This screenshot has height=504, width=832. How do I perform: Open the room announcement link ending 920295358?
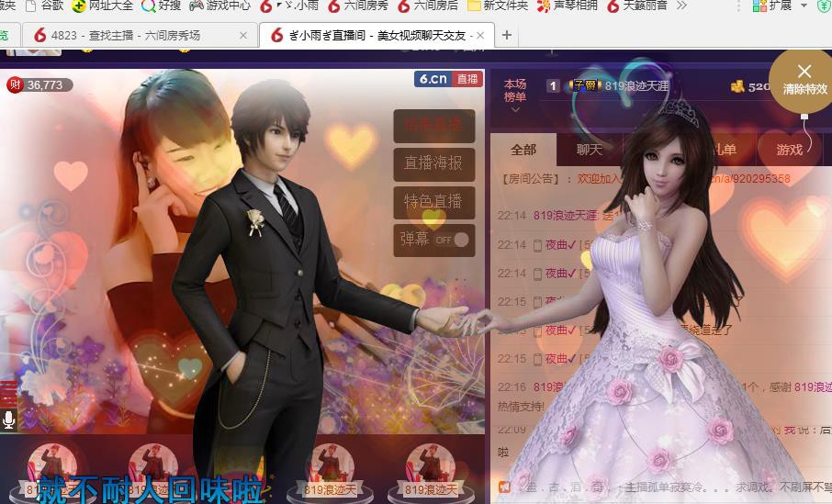pos(751,179)
